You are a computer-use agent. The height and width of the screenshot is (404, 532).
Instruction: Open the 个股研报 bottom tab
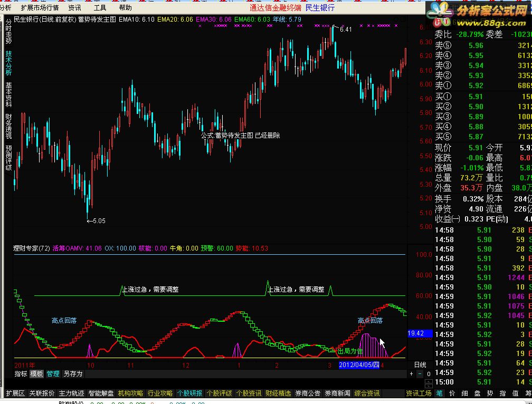point(189,393)
